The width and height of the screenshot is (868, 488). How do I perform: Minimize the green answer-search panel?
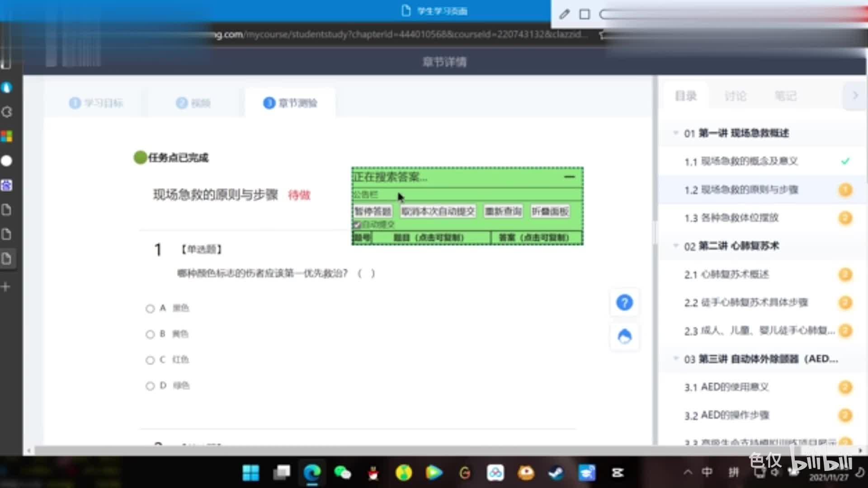569,177
